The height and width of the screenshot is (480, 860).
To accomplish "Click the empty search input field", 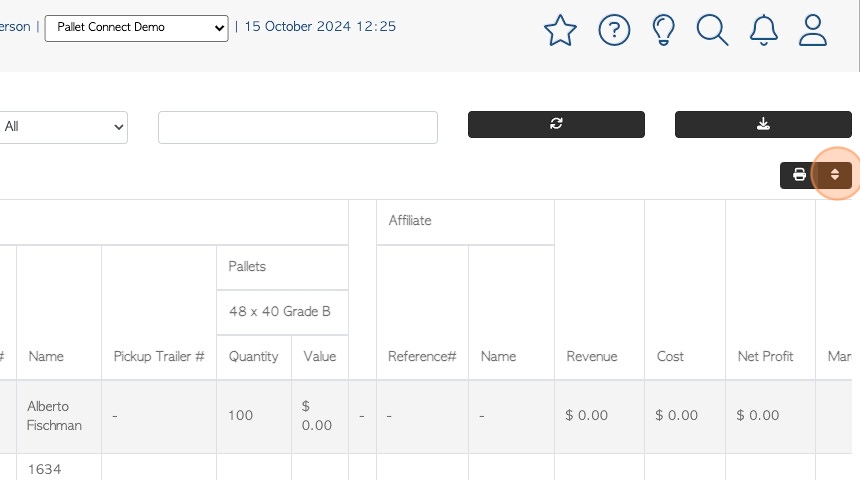I will 298,127.
